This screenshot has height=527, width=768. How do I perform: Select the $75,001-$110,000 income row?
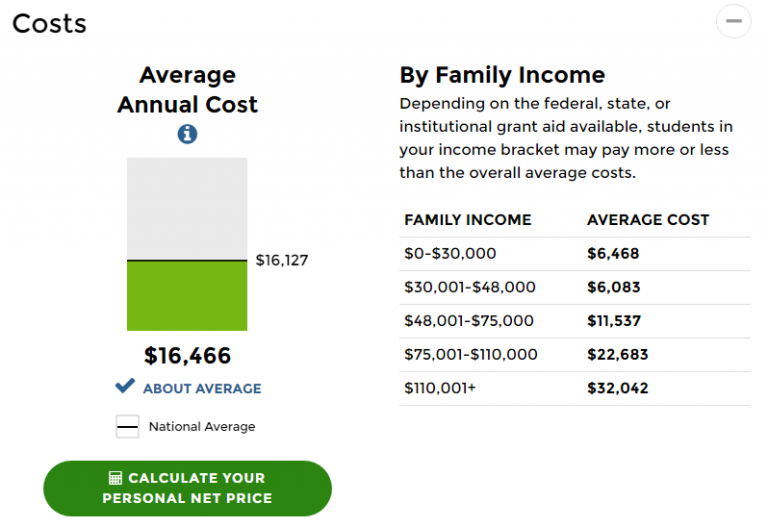(575, 355)
